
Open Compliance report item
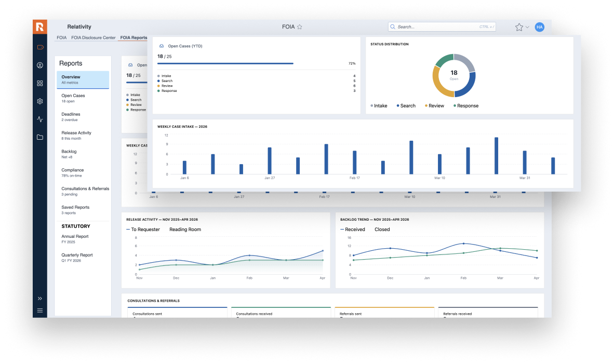tap(83, 172)
